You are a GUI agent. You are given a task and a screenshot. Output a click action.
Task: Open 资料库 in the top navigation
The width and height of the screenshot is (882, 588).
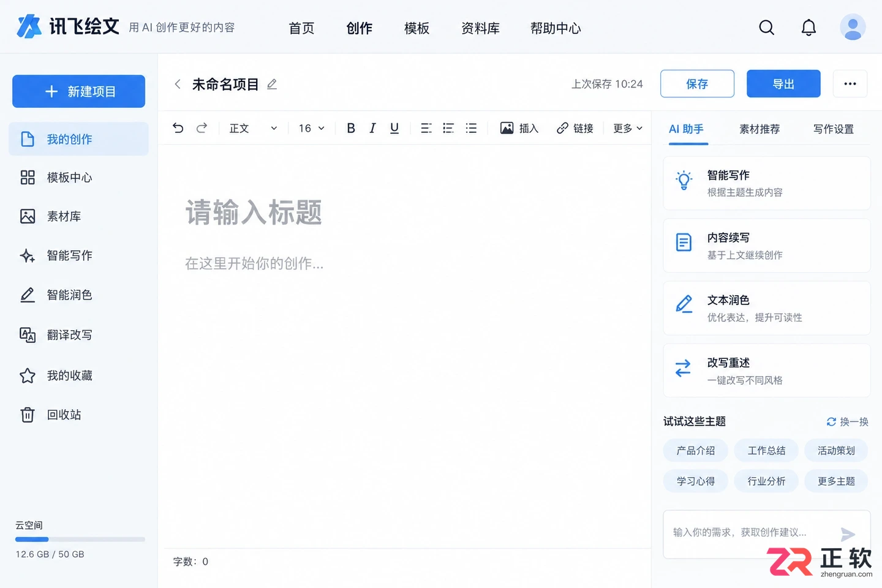(x=480, y=28)
